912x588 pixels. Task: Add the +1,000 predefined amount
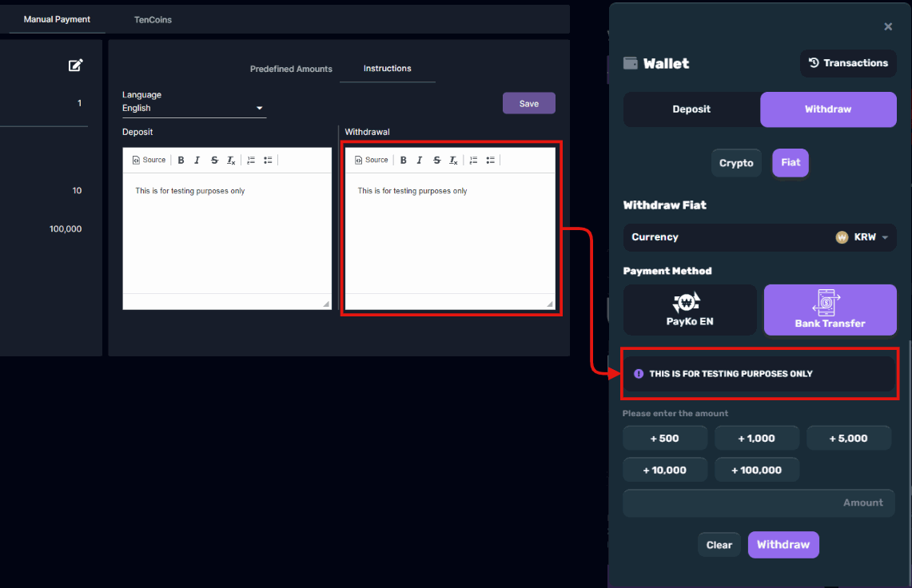(757, 438)
